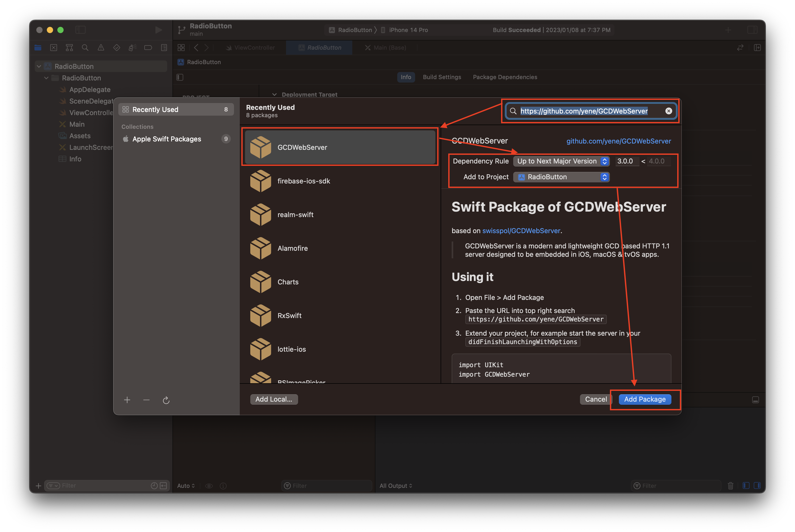
Task: Collapse the Deployment Target section
Action: coord(274,94)
